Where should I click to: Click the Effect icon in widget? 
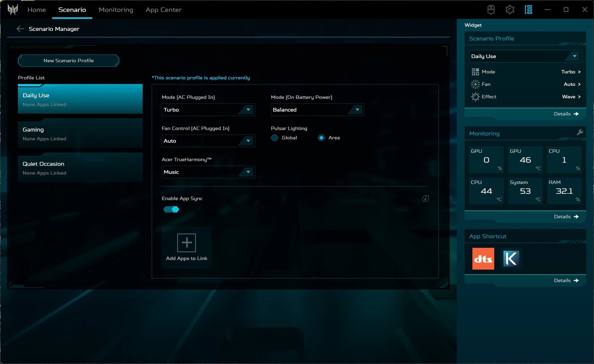475,97
